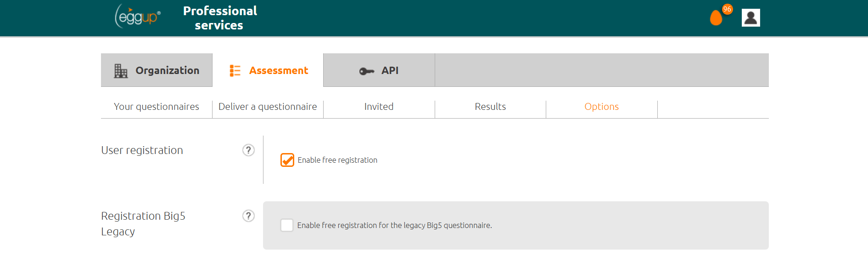Viewport: 868px width, 262px height.
Task: Select the Assessment tab
Action: tap(268, 70)
